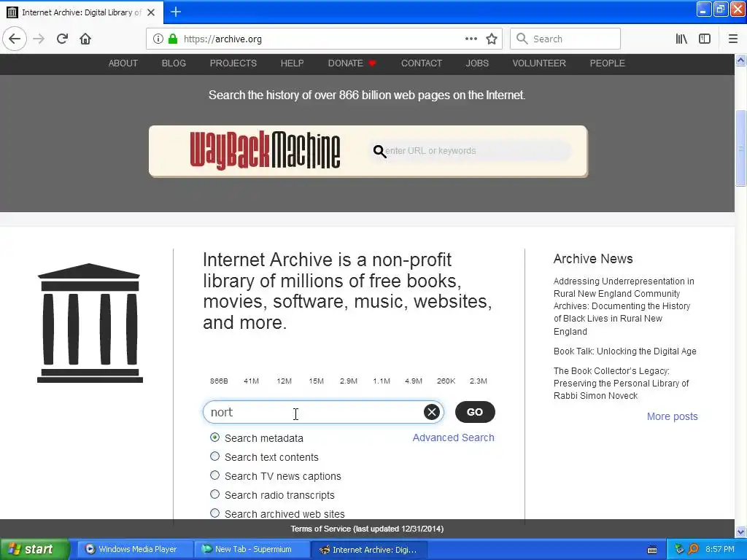Image resolution: width=747 pixels, height=560 pixels.
Task: Click the Wayback Machine logo
Action: click(x=265, y=150)
